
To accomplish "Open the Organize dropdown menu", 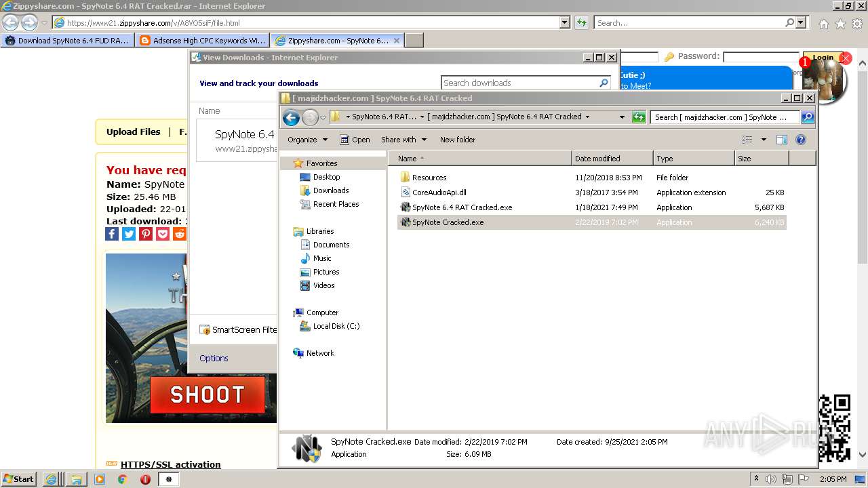I will pos(307,140).
